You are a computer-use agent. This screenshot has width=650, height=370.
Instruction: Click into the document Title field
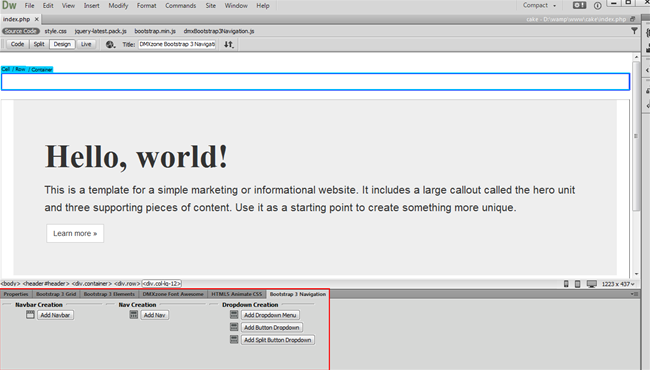tap(177, 44)
